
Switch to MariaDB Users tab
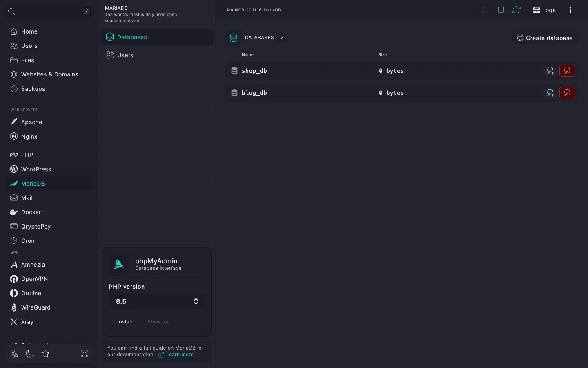pos(157,55)
